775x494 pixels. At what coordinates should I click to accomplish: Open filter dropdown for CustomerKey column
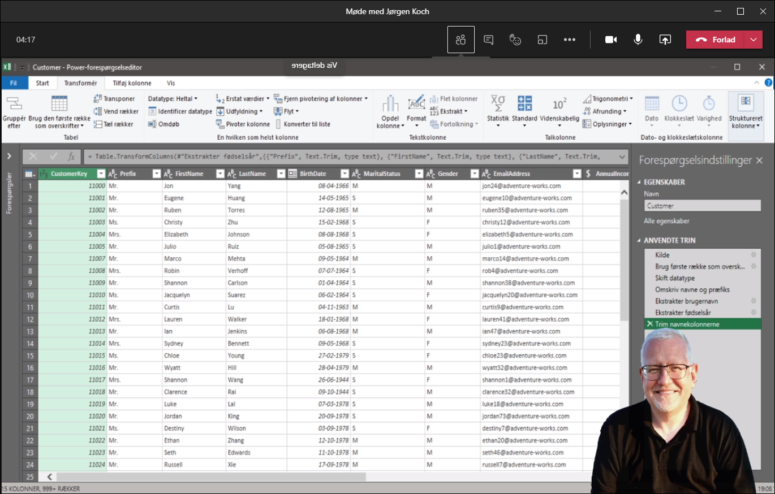(x=101, y=174)
